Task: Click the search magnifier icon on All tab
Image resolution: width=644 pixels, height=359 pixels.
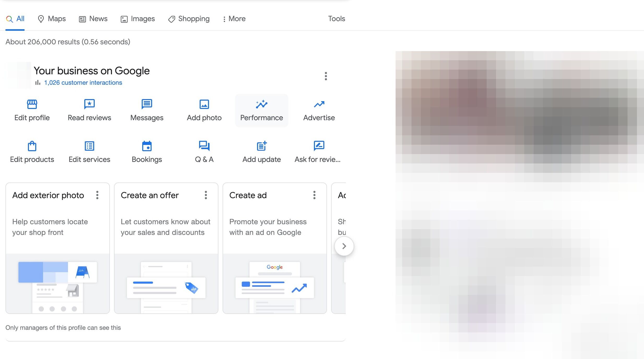Action: tap(9, 19)
